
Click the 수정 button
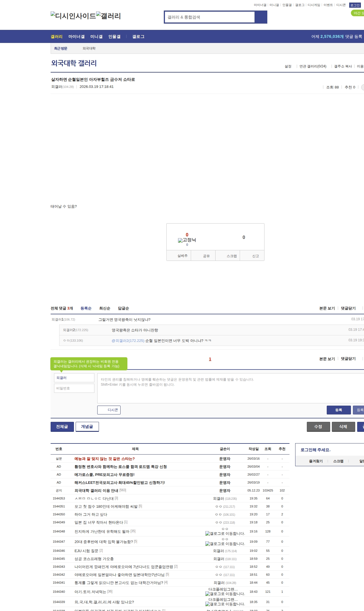[318, 427]
